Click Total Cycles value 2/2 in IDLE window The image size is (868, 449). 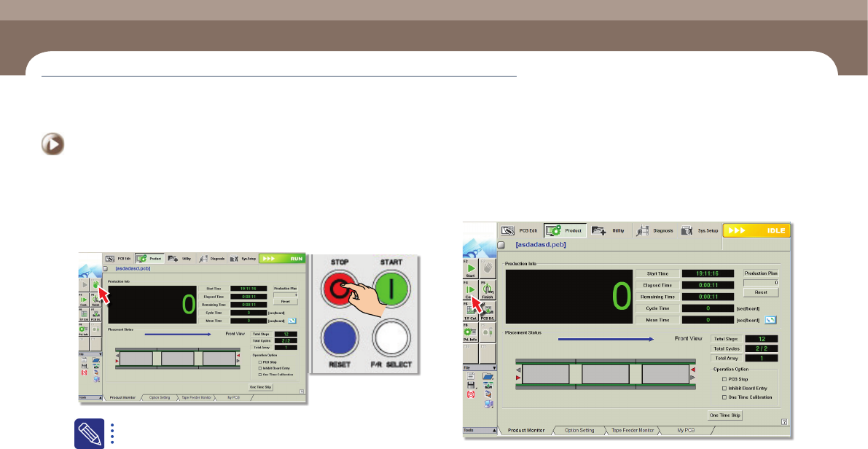tap(761, 348)
